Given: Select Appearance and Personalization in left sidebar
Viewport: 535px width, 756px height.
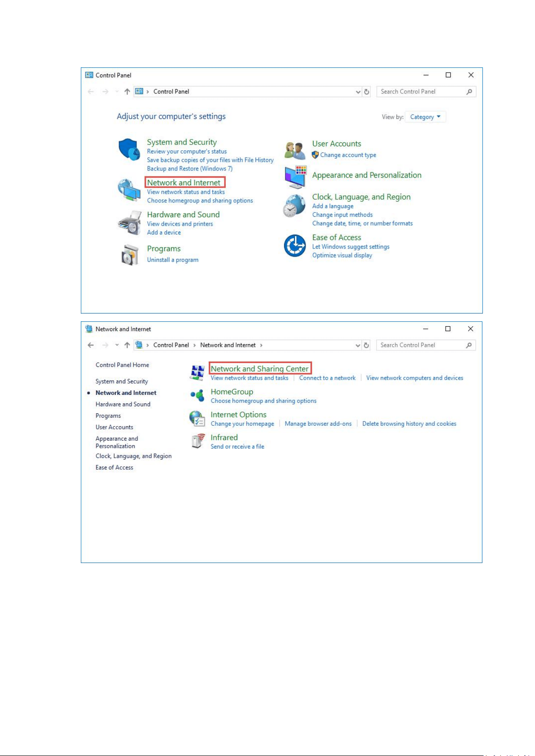Looking at the screenshot, I should [117, 442].
